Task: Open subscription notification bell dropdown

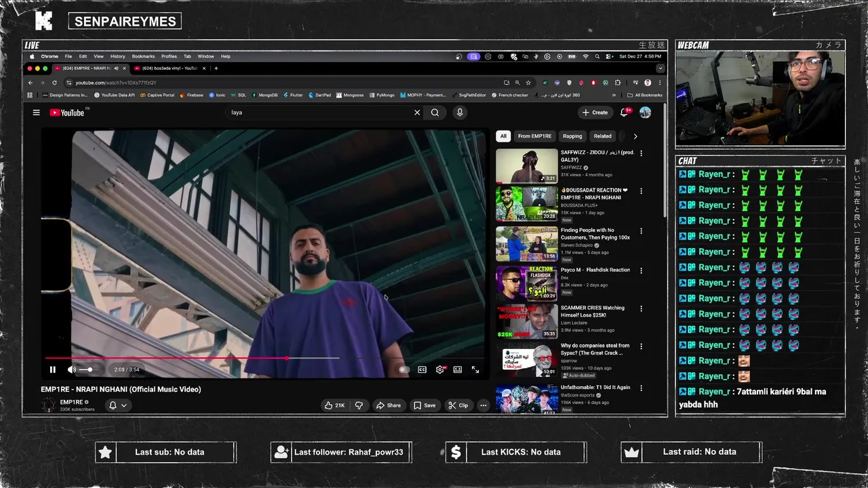Action: [x=118, y=405]
